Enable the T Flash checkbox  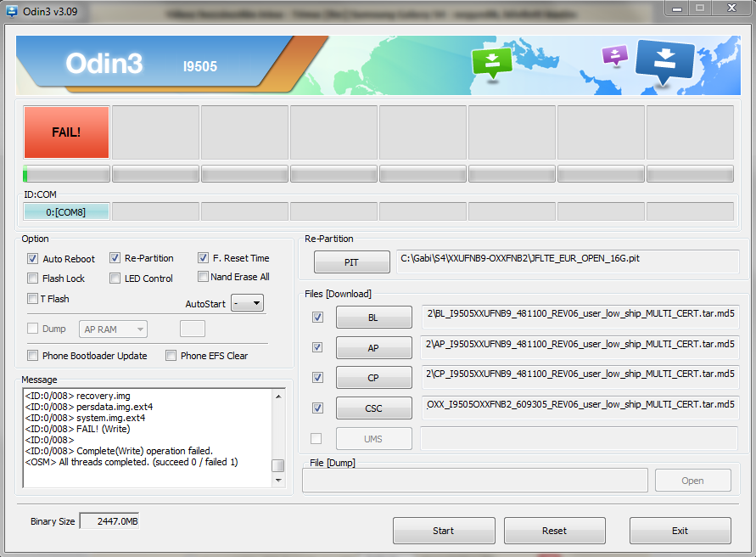[33, 299]
